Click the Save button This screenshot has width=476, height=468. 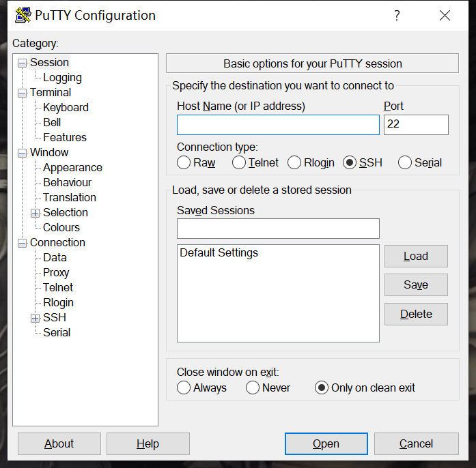pyautogui.click(x=416, y=284)
